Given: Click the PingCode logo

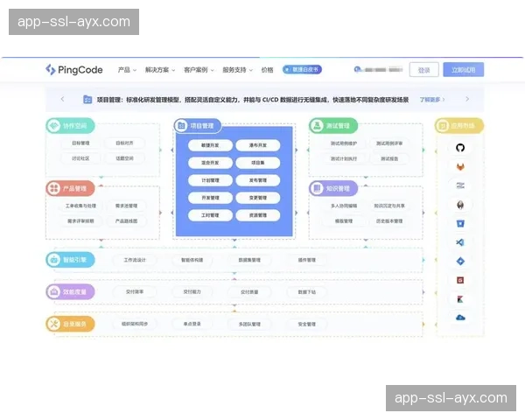Looking at the screenshot, I should 75,70.
